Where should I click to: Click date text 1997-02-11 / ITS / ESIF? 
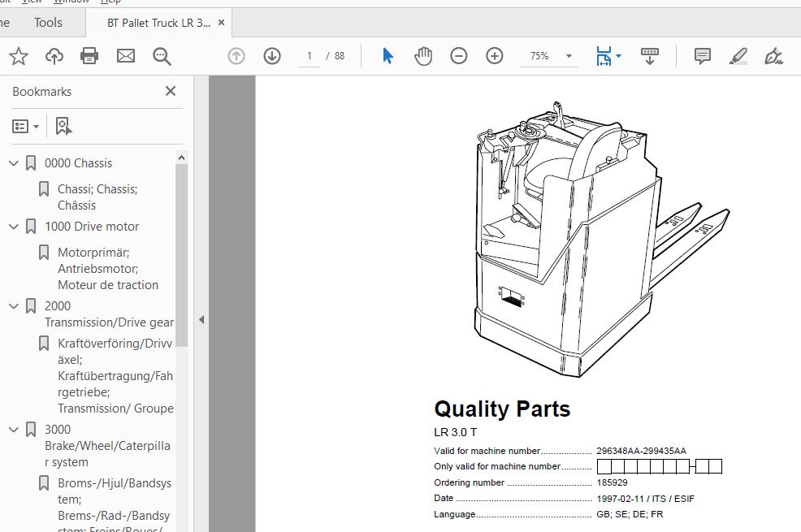645,499
